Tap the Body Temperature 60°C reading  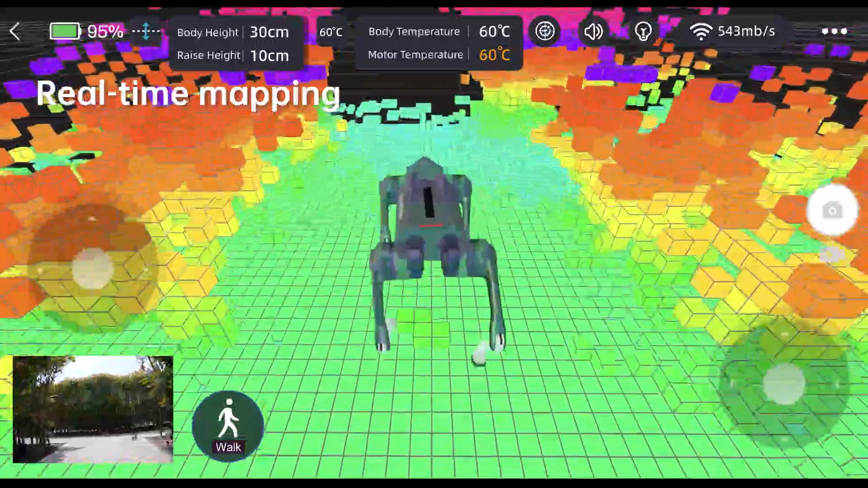click(x=495, y=31)
